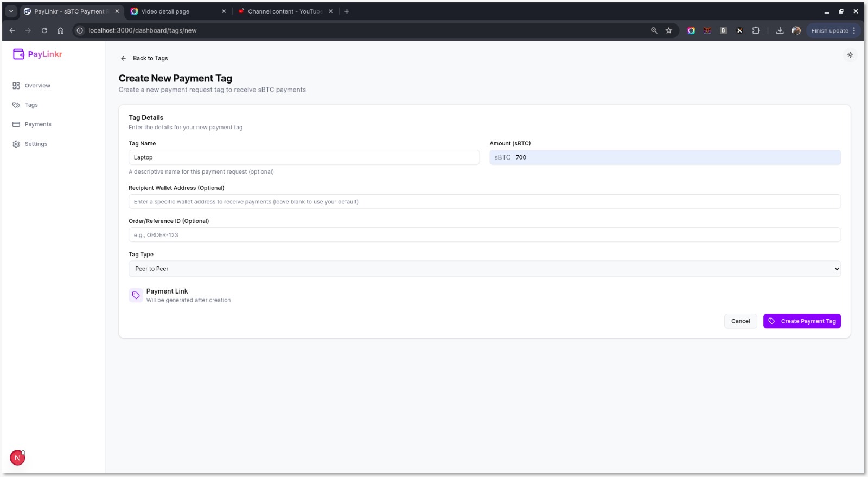Viewport: 868px width, 477px height.
Task: Go forward in browser history
Action: tap(28, 30)
